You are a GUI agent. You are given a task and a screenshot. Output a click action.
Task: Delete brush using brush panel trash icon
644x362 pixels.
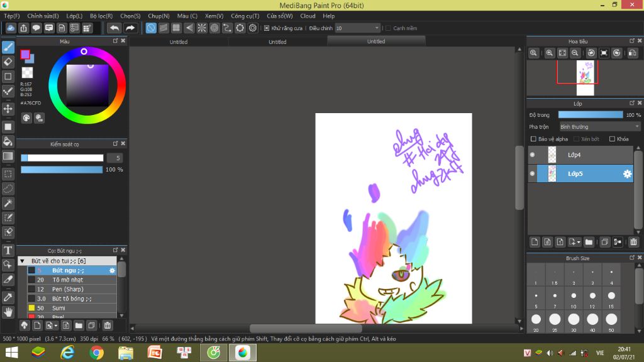click(107, 326)
